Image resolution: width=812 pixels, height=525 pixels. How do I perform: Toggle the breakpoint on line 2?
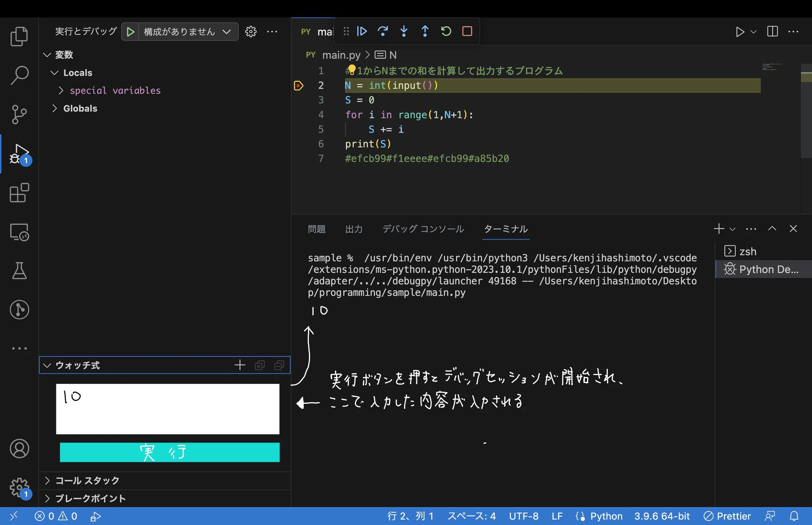(x=298, y=85)
